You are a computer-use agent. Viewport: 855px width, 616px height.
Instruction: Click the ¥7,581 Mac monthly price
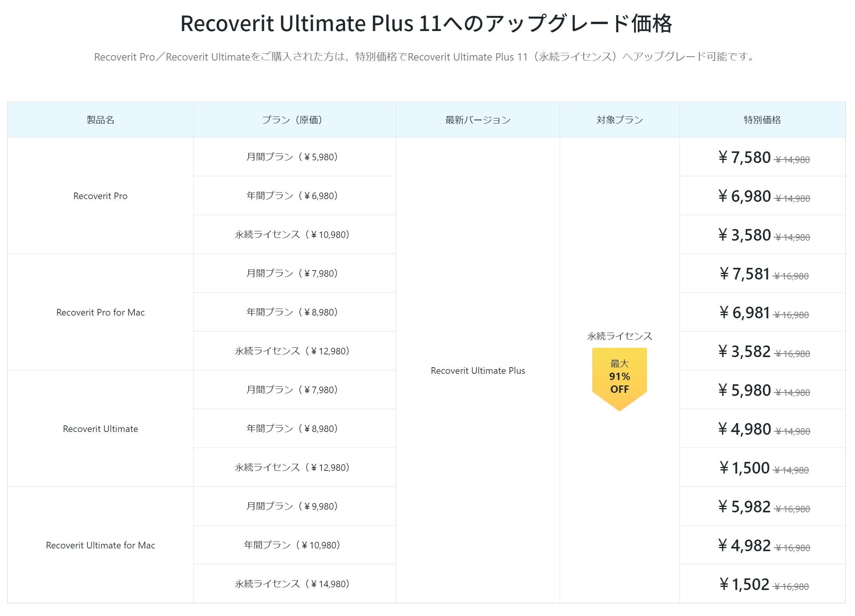(x=744, y=274)
